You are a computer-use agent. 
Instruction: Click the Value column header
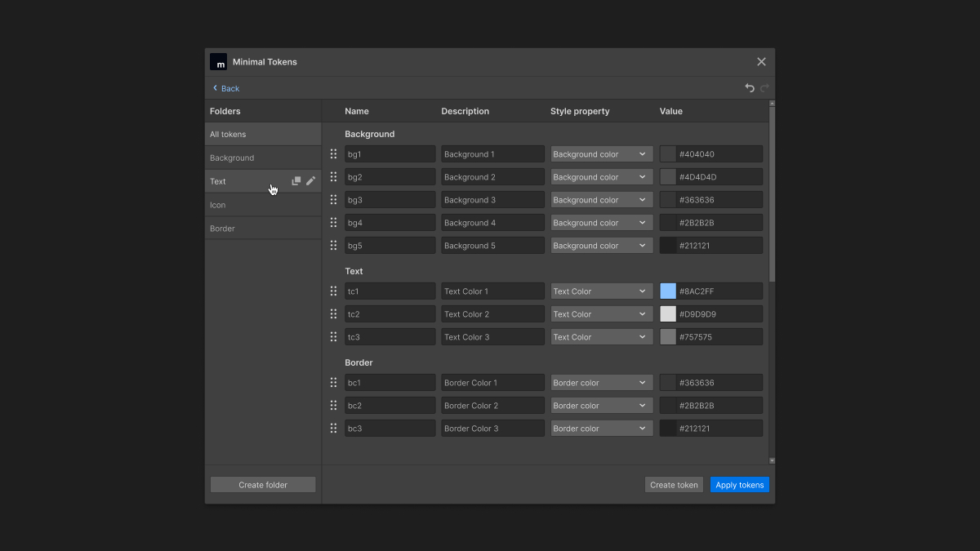[671, 111]
